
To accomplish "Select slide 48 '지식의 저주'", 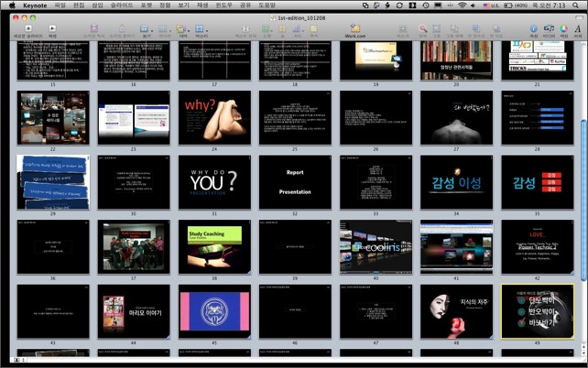I will (456, 311).
